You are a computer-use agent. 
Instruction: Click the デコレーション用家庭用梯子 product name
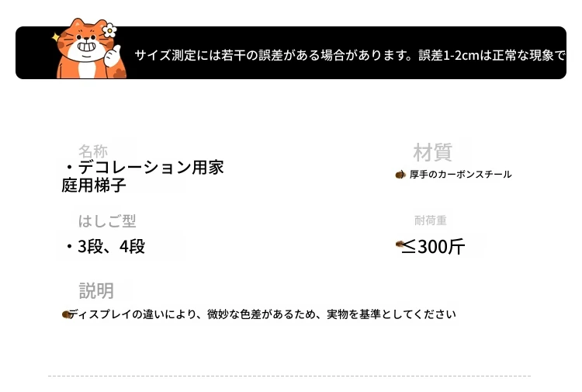coord(144,176)
